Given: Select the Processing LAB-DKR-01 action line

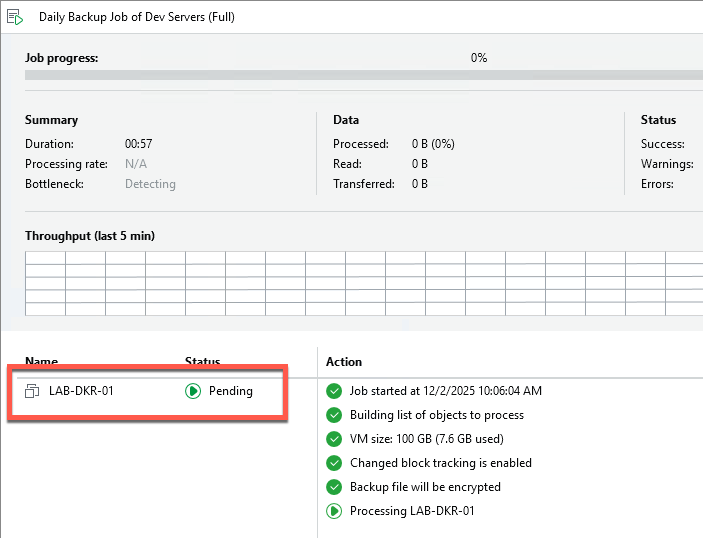Looking at the screenshot, I should click(411, 511).
